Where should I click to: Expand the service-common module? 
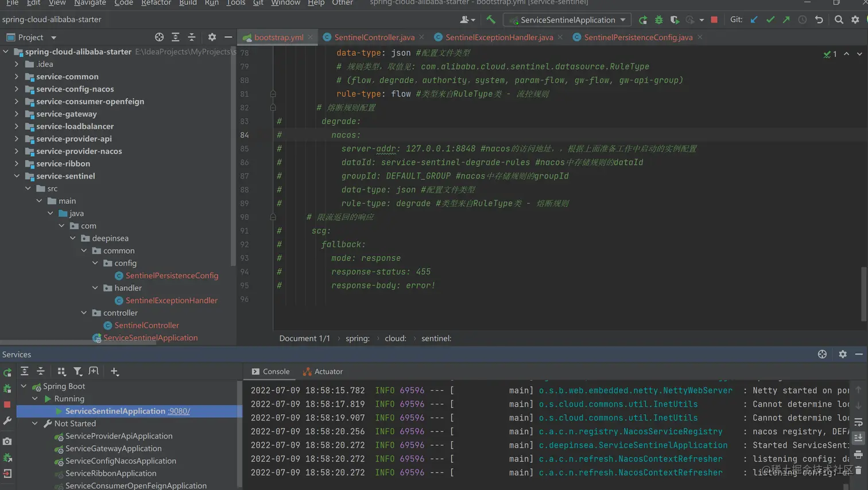click(x=17, y=76)
